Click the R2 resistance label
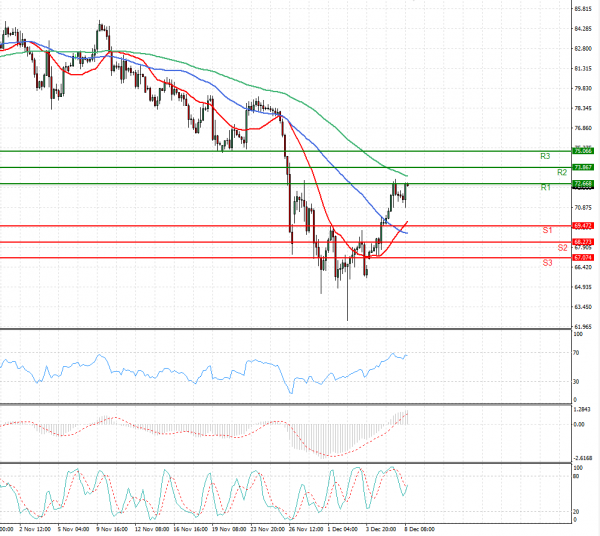The image size is (600, 536). pos(562,172)
